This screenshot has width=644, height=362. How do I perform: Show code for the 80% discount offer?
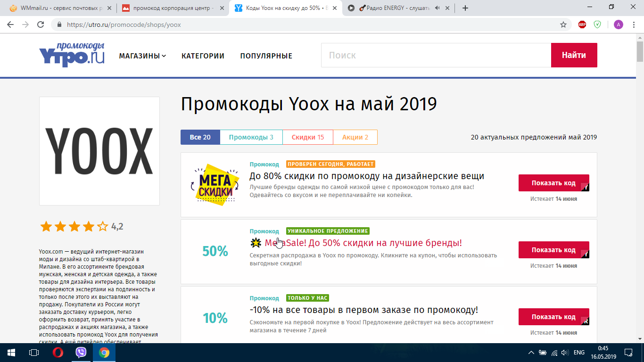pyautogui.click(x=553, y=183)
